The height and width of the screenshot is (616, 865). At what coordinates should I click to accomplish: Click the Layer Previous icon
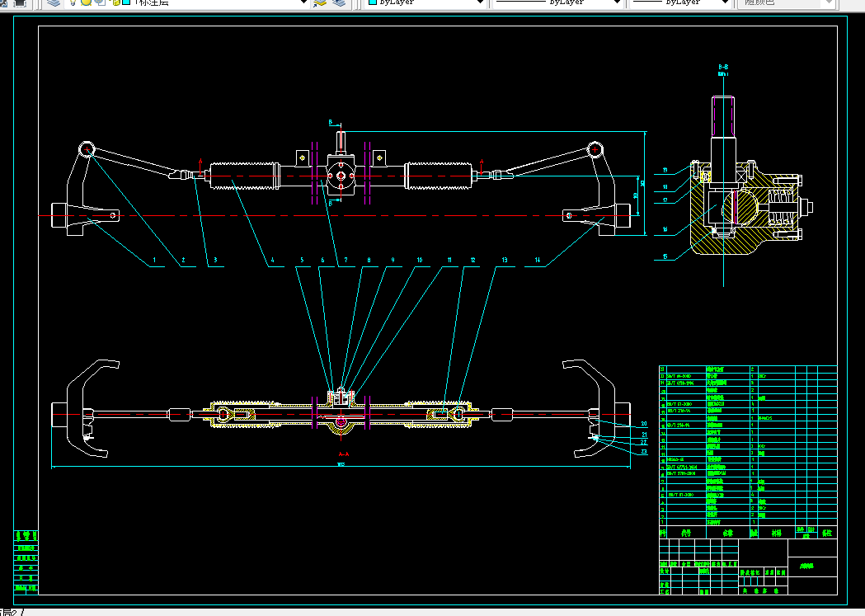pos(339,2)
